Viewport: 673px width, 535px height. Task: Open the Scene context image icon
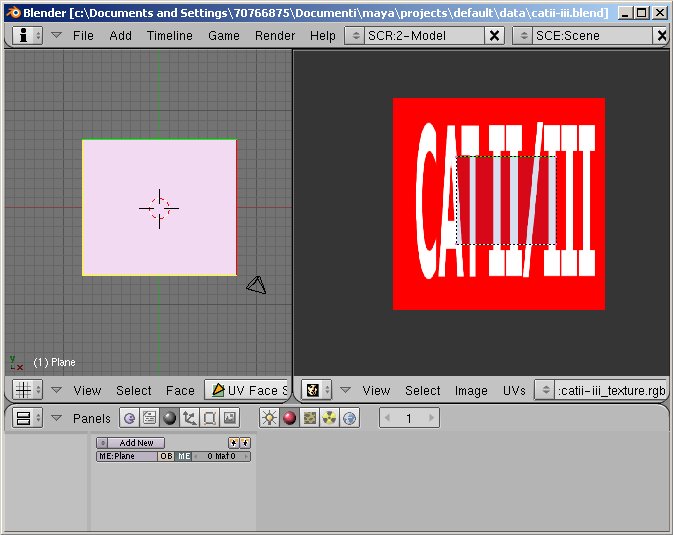pos(230,418)
